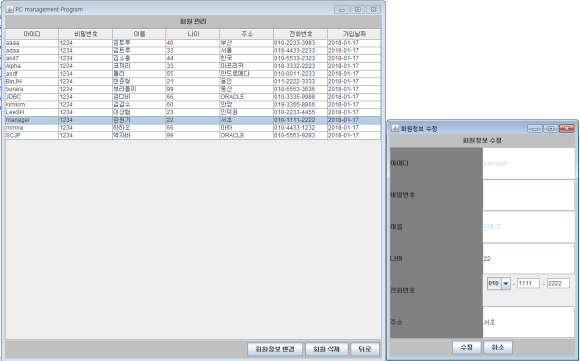The image size is (580, 361).
Task: Click the empty 비밀번호 input field
Action: coord(529,195)
